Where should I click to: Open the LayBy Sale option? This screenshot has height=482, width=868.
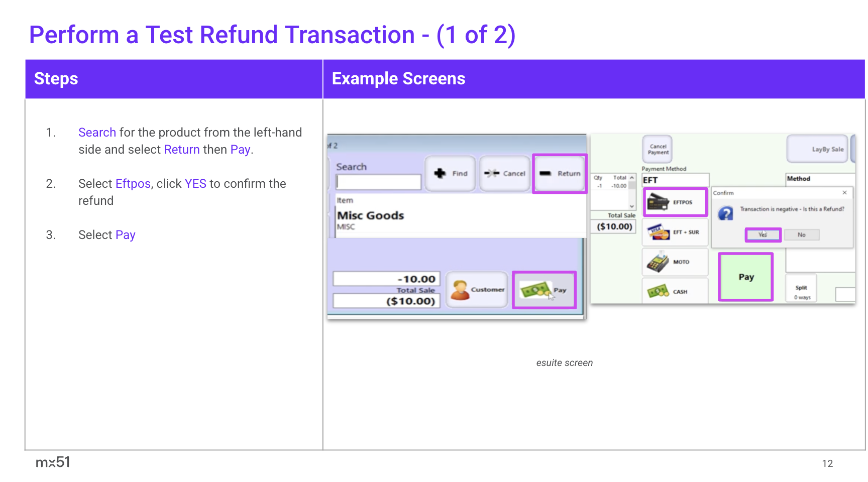coord(818,149)
